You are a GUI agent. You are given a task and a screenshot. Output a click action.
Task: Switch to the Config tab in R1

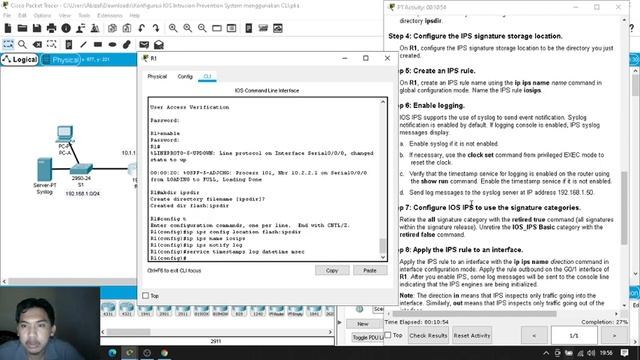[x=185, y=76]
